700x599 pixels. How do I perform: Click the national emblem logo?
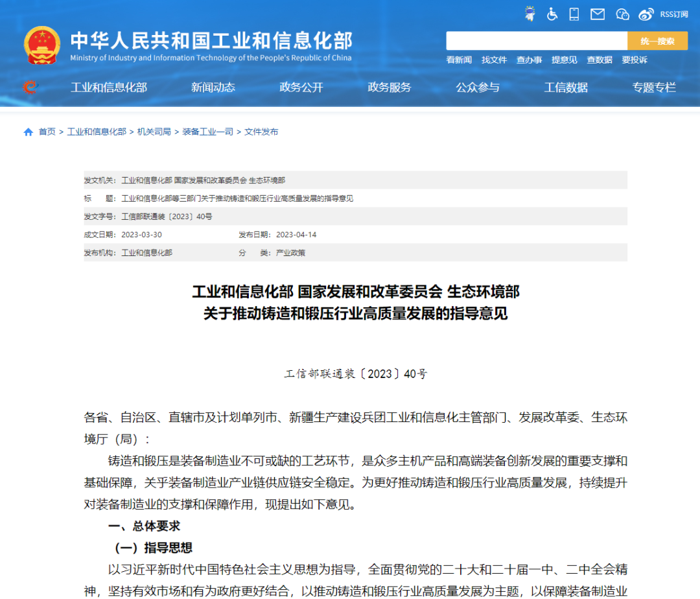(42, 45)
